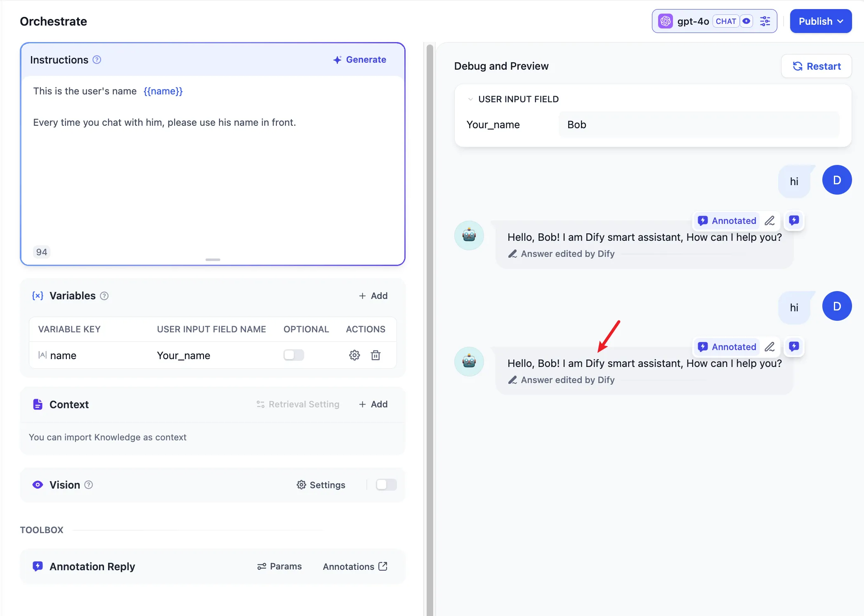The width and height of the screenshot is (864, 616).
Task: Delete the name variable with trash icon
Action: tap(375, 355)
